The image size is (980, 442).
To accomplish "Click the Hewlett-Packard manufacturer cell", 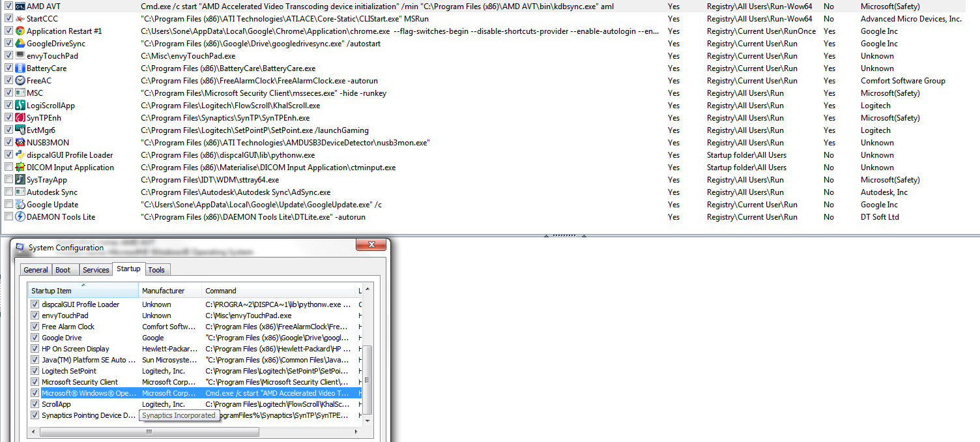I will [169, 349].
